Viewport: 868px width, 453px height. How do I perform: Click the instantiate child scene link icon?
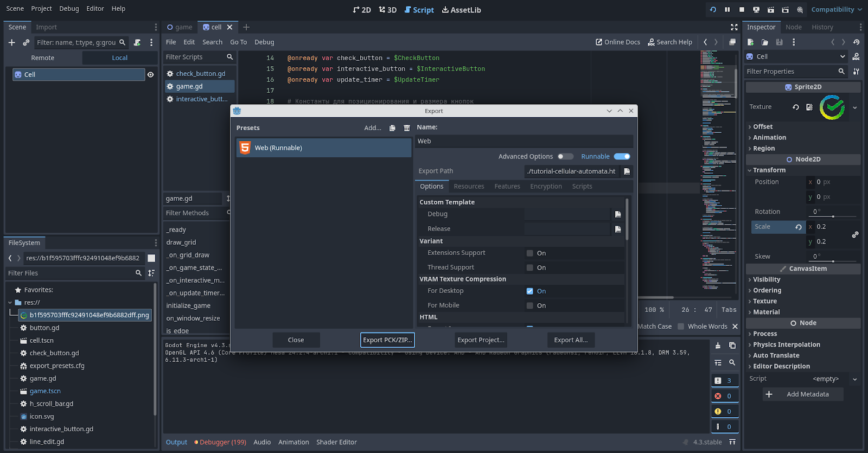click(x=26, y=42)
